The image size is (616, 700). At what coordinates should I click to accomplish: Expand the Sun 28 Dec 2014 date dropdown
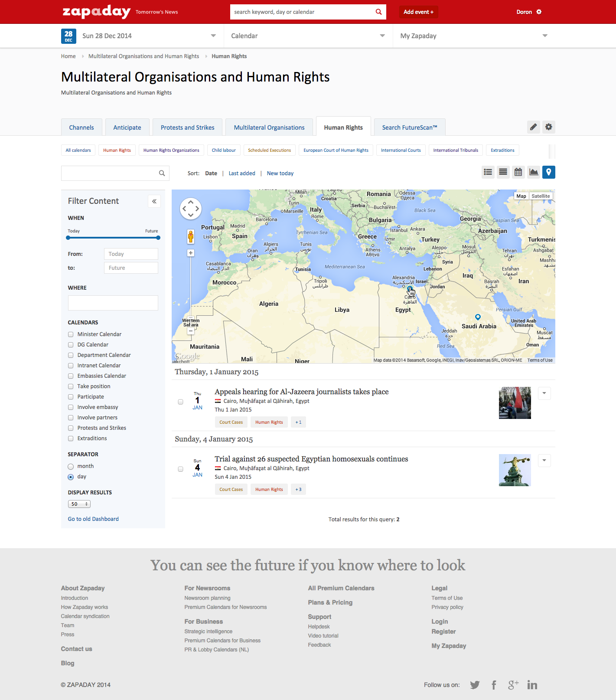pyautogui.click(x=213, y=36)
